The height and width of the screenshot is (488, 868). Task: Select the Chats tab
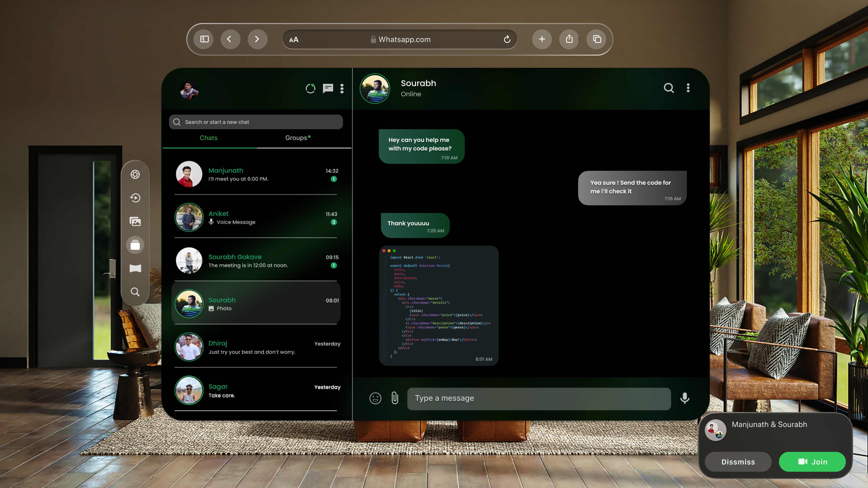tap(208, 138)
